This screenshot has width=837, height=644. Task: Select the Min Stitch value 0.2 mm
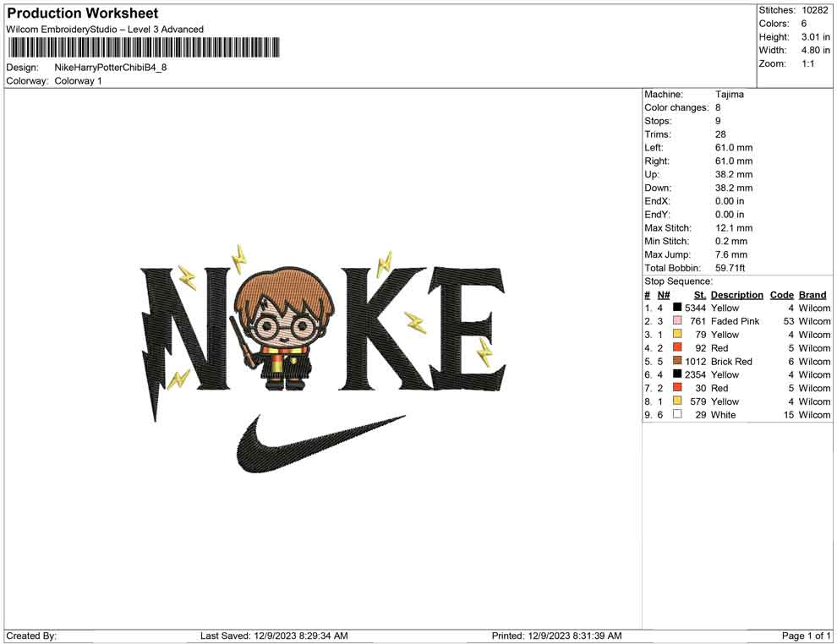(x=731, y=241)
